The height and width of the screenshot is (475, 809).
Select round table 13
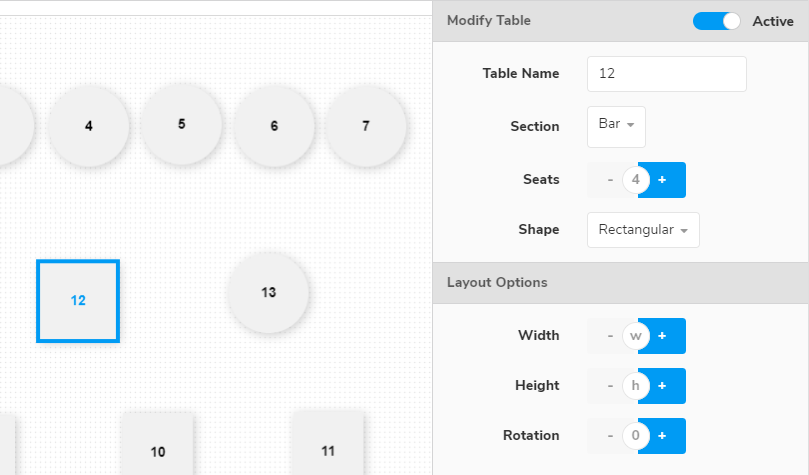point(268,293)
